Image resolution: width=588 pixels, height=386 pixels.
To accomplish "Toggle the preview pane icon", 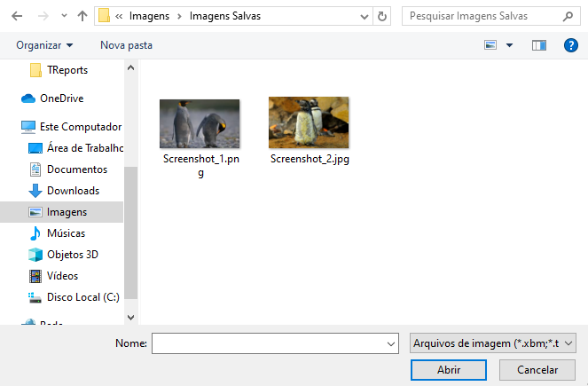I will click(538, 45).
